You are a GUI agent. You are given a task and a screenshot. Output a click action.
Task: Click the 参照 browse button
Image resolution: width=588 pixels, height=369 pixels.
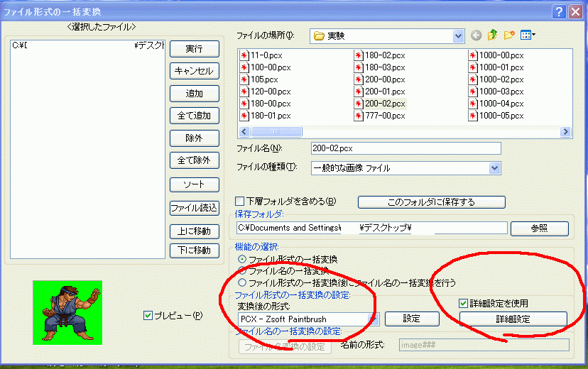pos(539,228)
